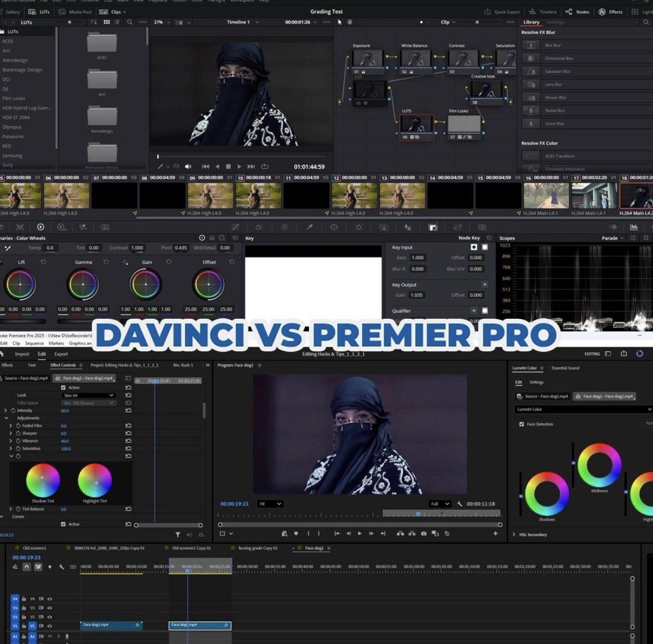Screen dimensions: 653x644
Task: Mute the A1 audio track
Action: pyautogui.click(x=50, y=636)
